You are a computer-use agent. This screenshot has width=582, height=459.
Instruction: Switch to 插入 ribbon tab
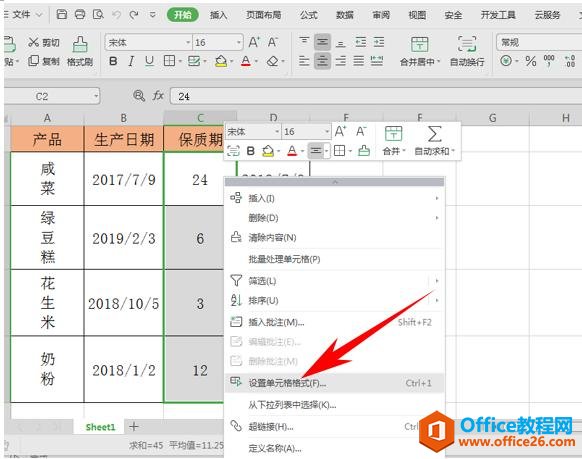click(x=218, y=15)
